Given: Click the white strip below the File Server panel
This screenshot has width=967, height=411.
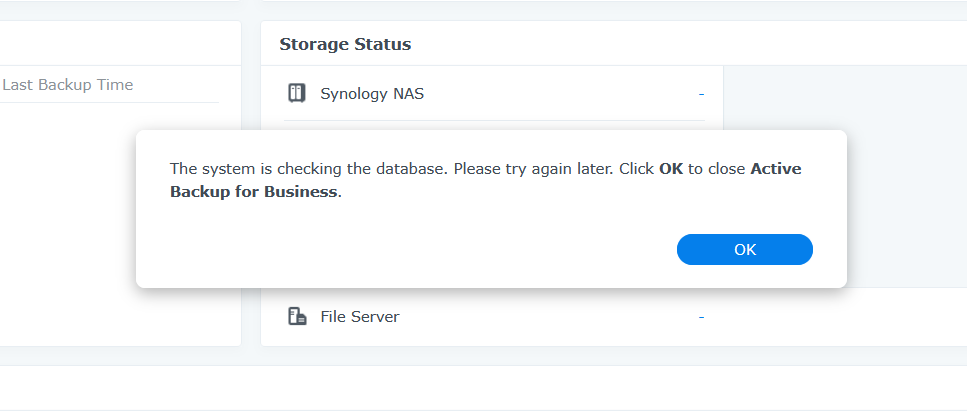Looking at the screenshot, I should [480, 385].
